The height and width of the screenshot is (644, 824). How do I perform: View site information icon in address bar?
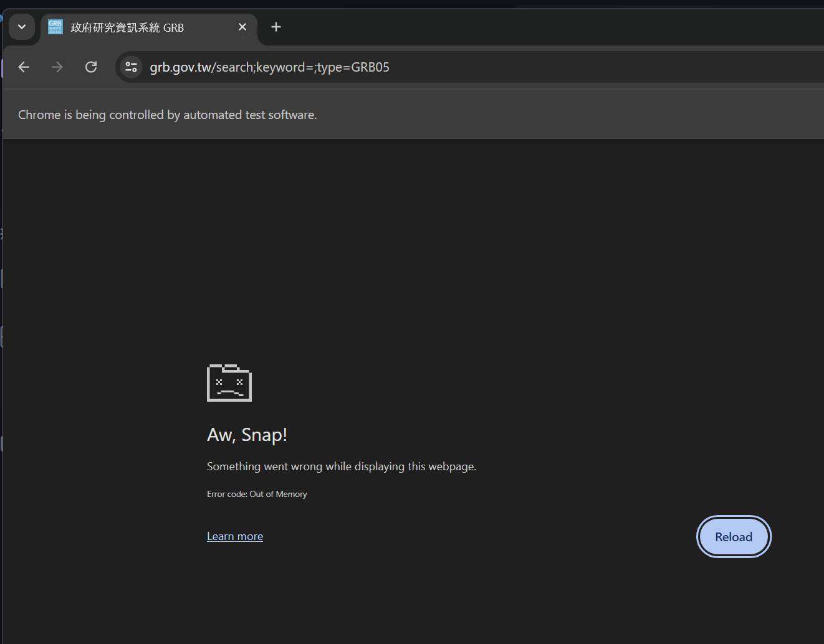131,67
